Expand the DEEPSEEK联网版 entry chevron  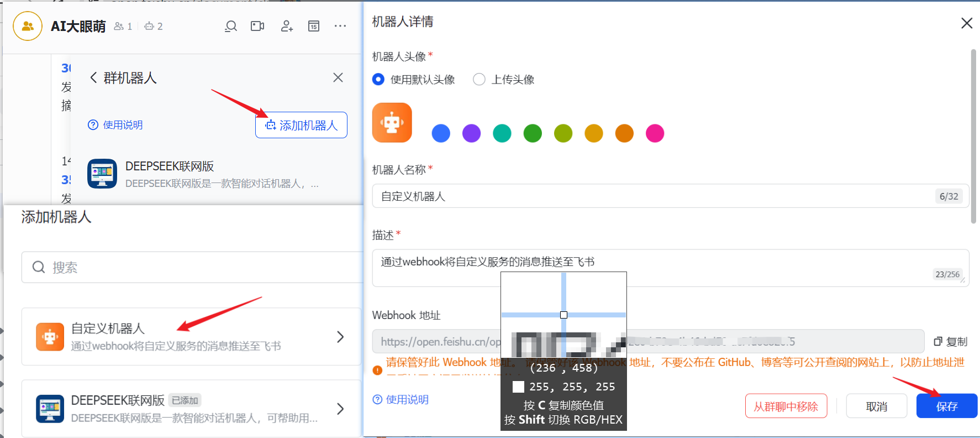[340, 409]
